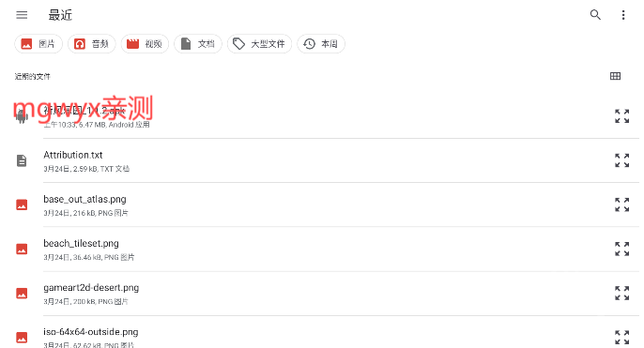Image resolution: width=644 pixels, height=348 pixels.
Task: Open the Attribution.txt document icon
Action: click(x=22, y=160)
